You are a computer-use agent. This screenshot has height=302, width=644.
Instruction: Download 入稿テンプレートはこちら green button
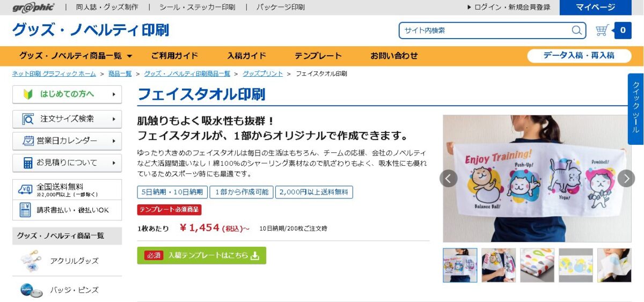tap(202, 256)
